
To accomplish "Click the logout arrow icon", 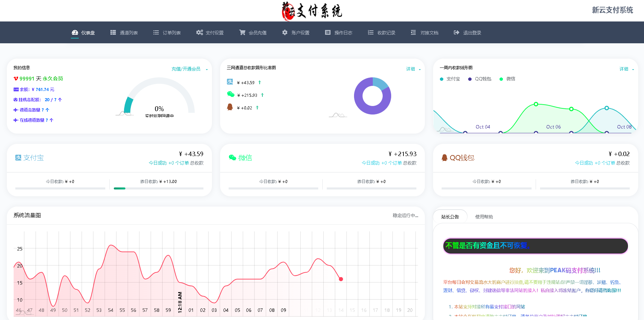I will click(457, 33).
